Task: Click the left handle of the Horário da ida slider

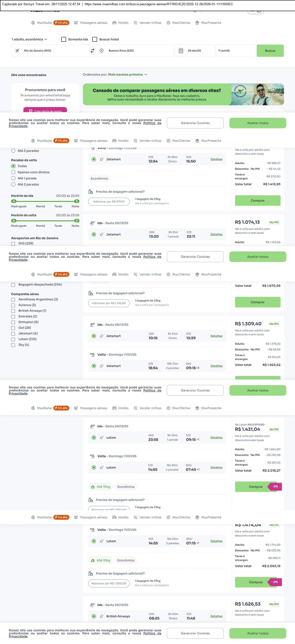Action: 14,201
